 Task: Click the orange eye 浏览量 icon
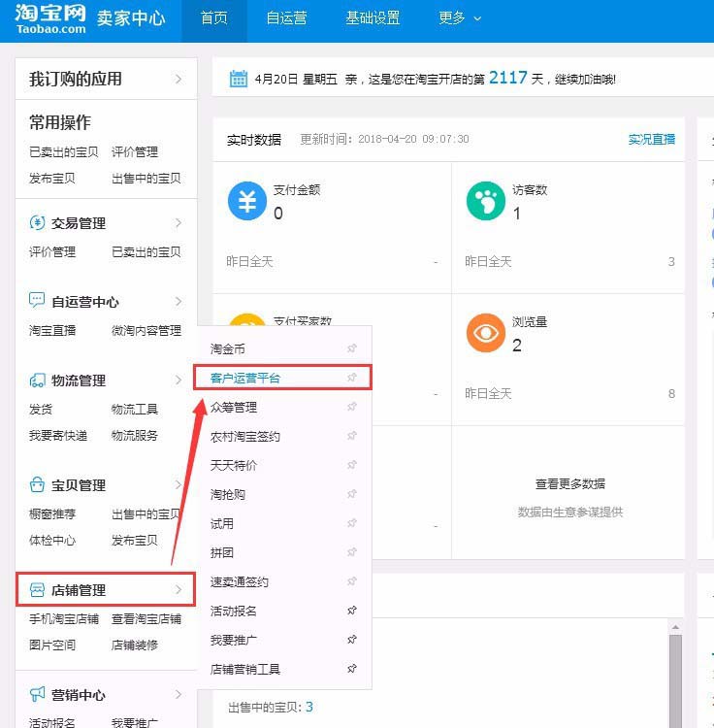click(486, 333)
